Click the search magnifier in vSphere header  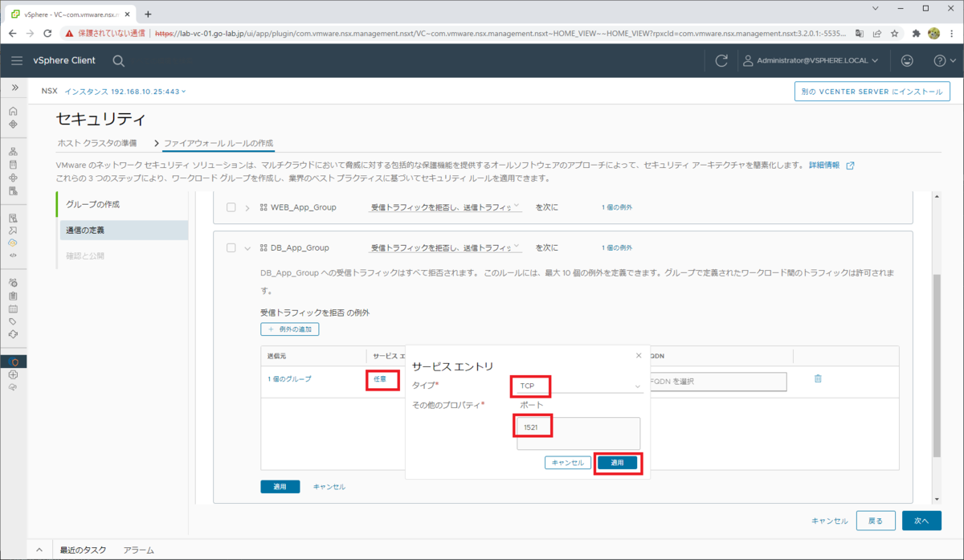pyautogui.click(x=118, y=60)
